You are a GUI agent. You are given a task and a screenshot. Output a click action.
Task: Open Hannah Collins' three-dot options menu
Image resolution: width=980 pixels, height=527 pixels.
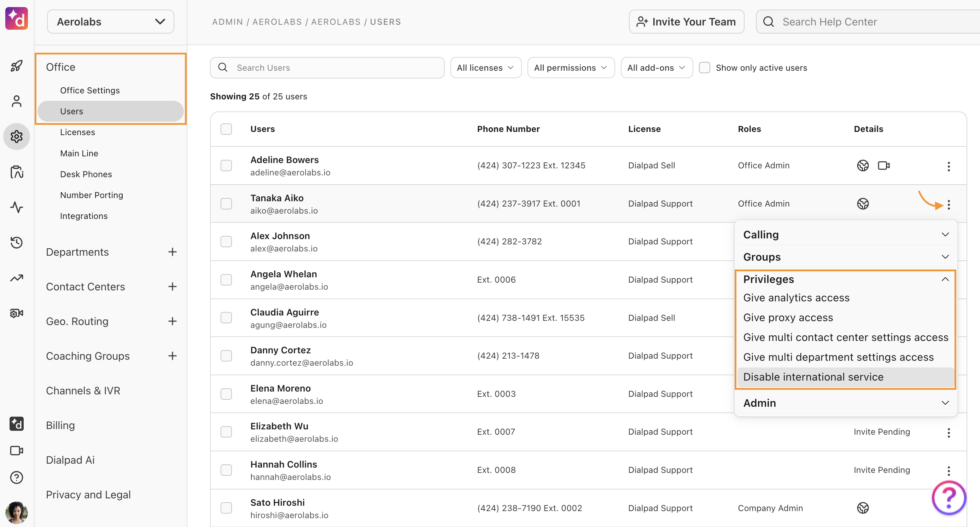pyautogui.click(x=949, y=471)
